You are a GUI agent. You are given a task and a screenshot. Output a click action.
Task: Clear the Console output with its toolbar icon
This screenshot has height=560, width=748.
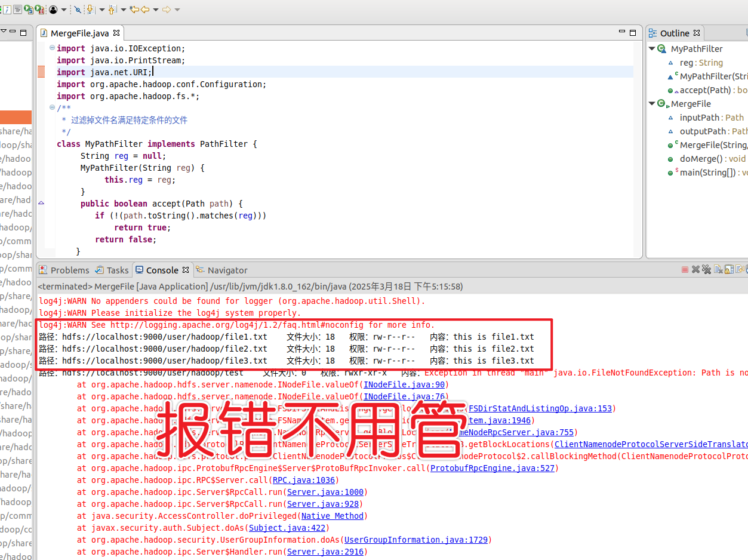coord(718,270)
